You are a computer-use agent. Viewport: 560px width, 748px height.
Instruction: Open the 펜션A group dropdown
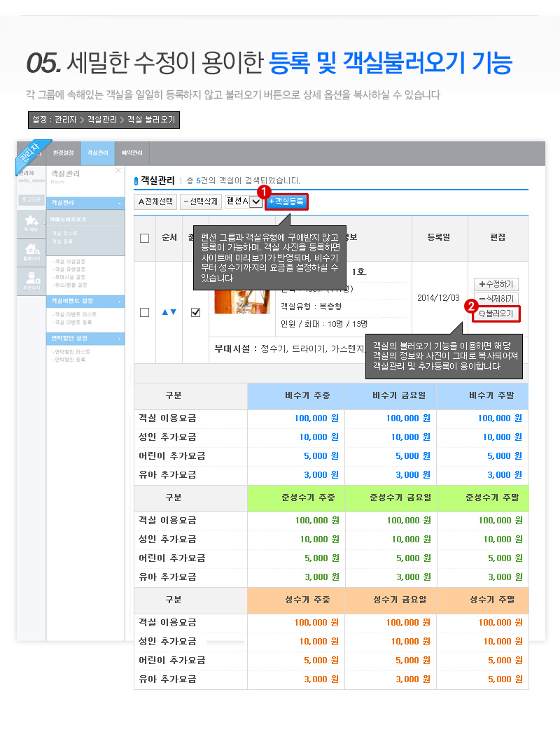coord(244,202)
